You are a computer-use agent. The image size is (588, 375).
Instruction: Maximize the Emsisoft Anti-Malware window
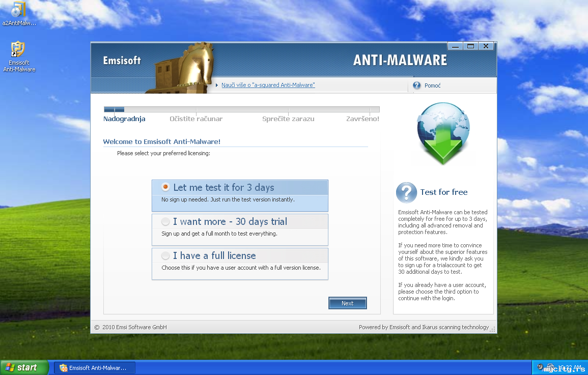470,46
